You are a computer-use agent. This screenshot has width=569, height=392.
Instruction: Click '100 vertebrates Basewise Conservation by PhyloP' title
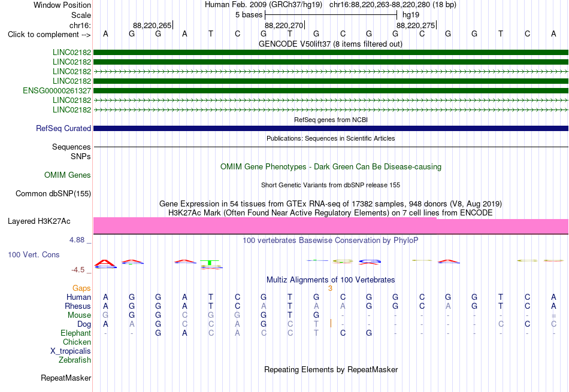pyautogui.click(x=331, y=241)
